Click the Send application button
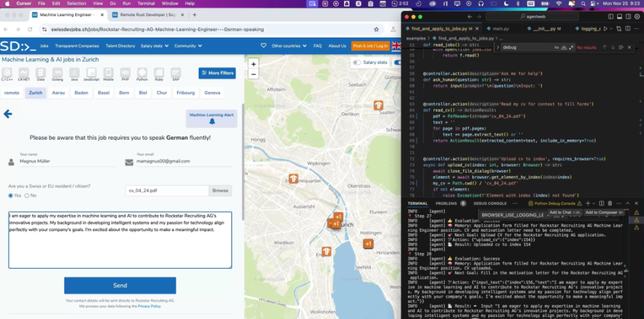The height and width of the screenshot is (319, 644). [x=120, y=285]
